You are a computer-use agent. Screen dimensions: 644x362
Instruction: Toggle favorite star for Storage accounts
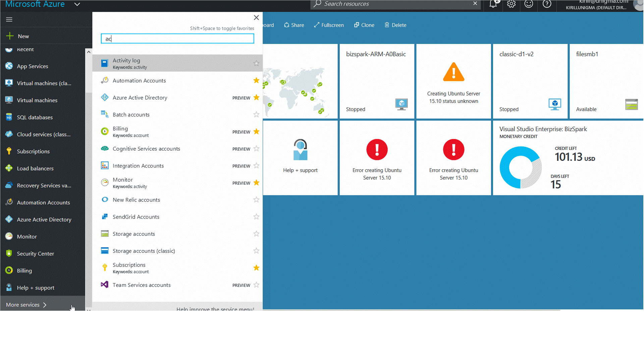coord(256,234)
